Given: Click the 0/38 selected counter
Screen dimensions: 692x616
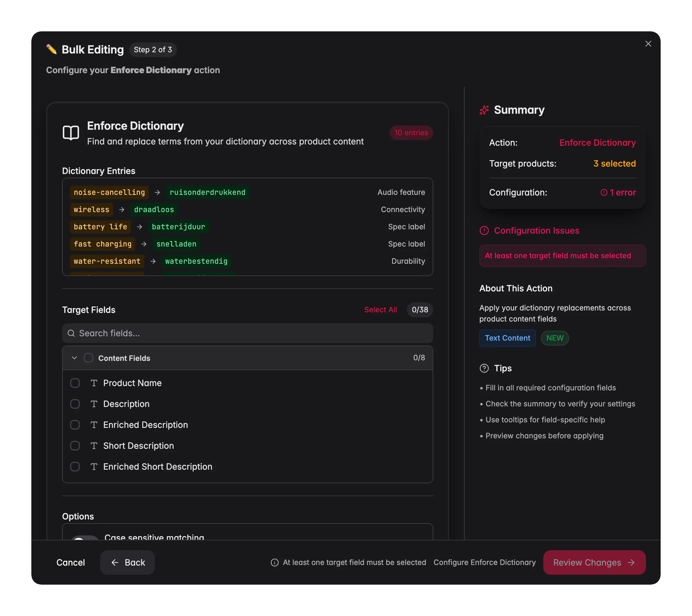Looking at the screenshot, I should tap(420, 310).
